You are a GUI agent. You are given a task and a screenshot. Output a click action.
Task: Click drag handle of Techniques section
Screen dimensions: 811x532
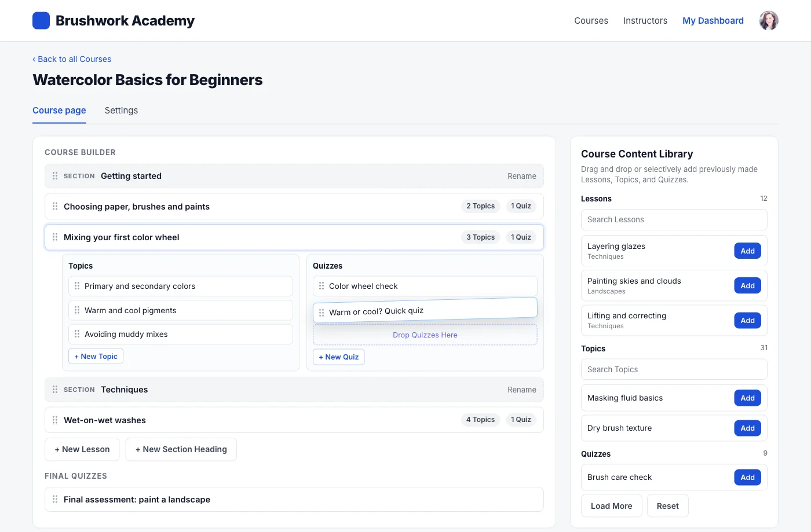pos(55,390)
